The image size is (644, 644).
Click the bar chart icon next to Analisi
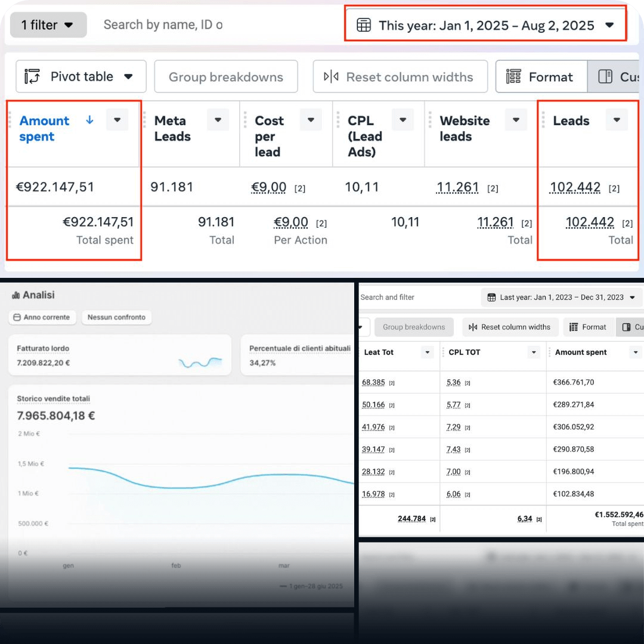(16, 295)
